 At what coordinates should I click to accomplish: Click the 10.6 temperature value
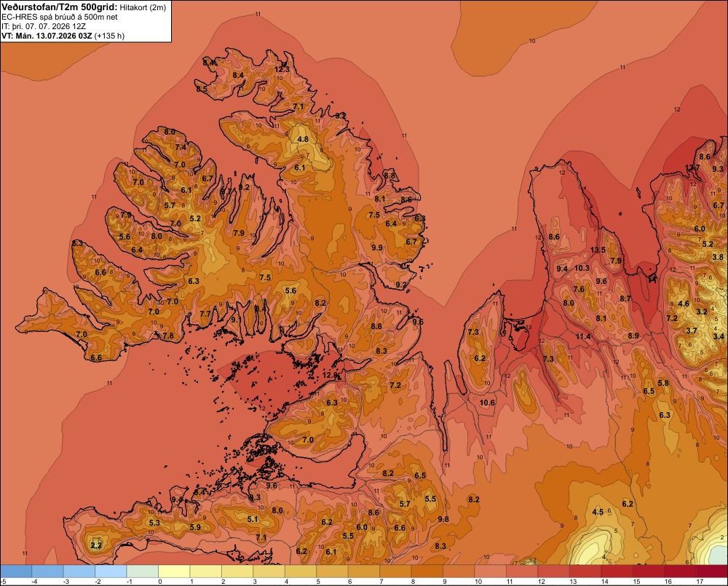(x=488, y=403)
